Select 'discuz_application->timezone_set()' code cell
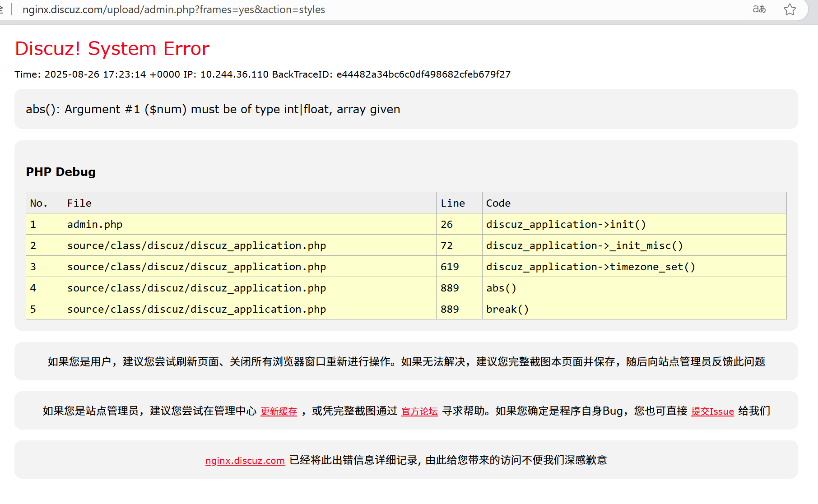Screen dimensions: 818x504 coord(634,267)
